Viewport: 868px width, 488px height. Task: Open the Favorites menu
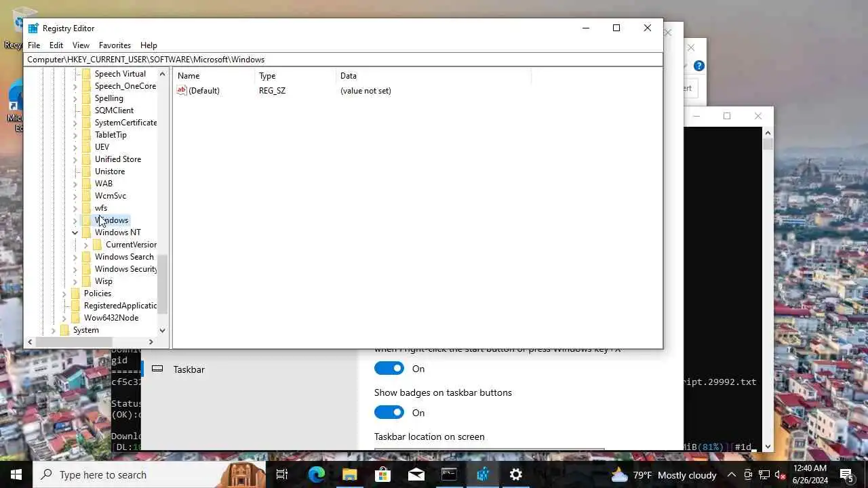coord(115,45)
